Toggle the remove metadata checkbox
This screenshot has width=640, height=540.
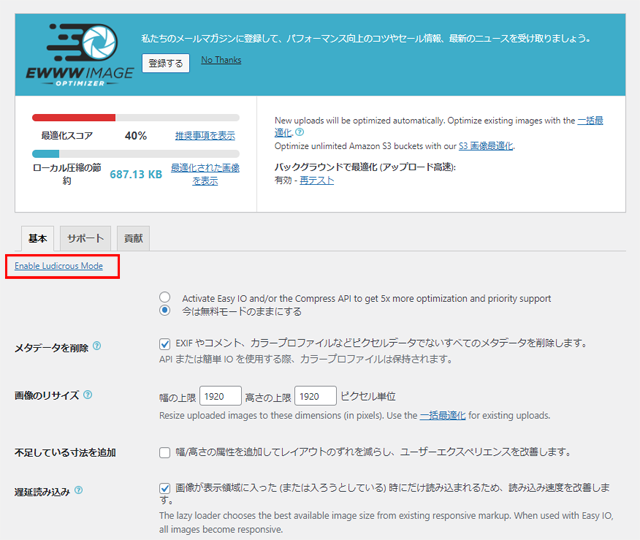tap(165, 344)
